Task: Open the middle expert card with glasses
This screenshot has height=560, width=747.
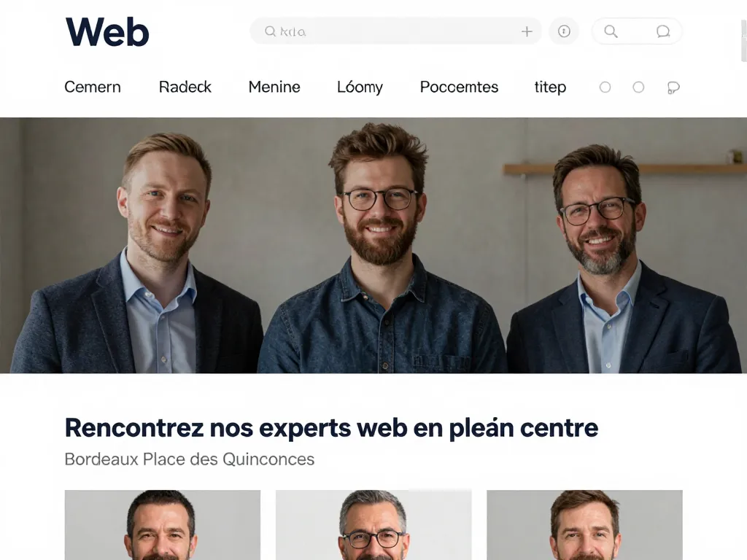Action: pos(373,525)
